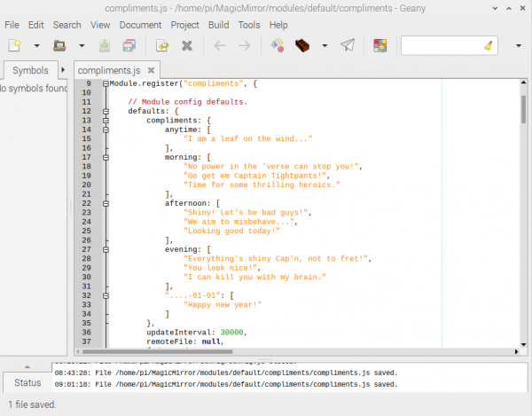Show next sidebar tabs with arrow

coord(63,70)
